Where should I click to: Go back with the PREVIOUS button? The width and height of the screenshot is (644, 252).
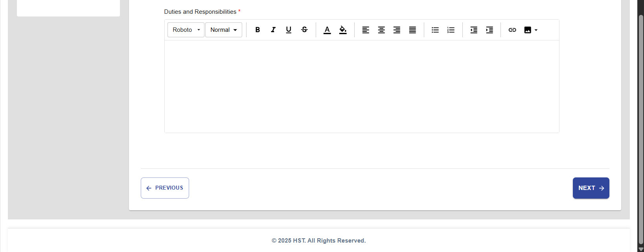(x=165, y=188)
